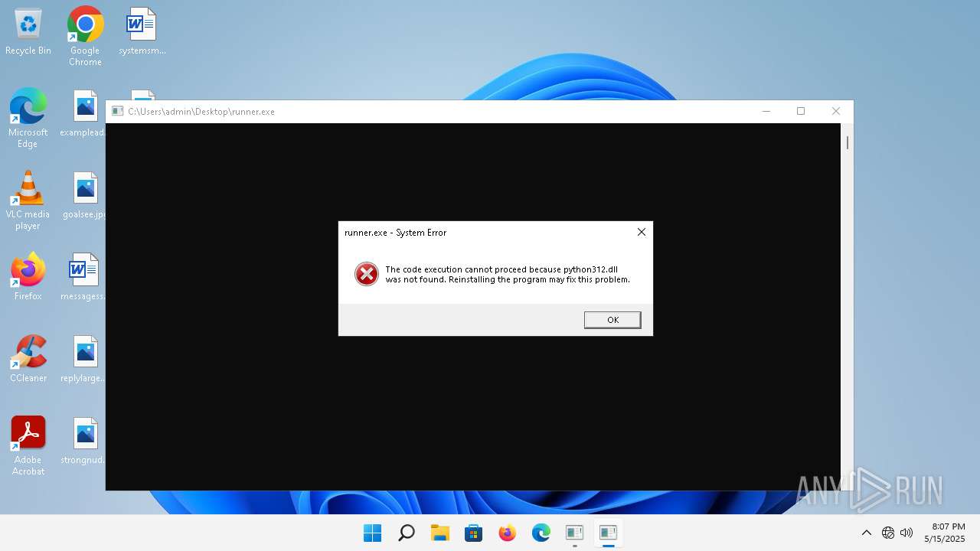Click the runner.exe - System Error title
Image resolution: width=980 pixels, height=551 pixels.
click(395, 233)
